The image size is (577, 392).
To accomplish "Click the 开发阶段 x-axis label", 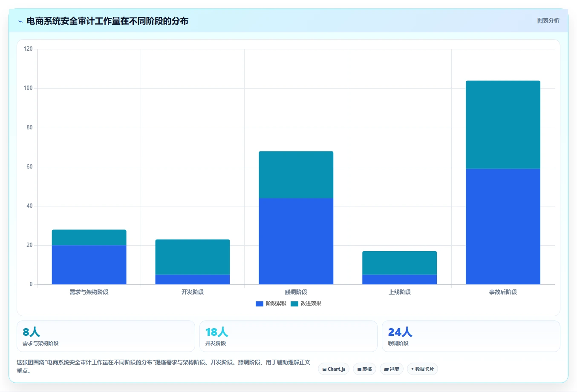I will (193, 292).
